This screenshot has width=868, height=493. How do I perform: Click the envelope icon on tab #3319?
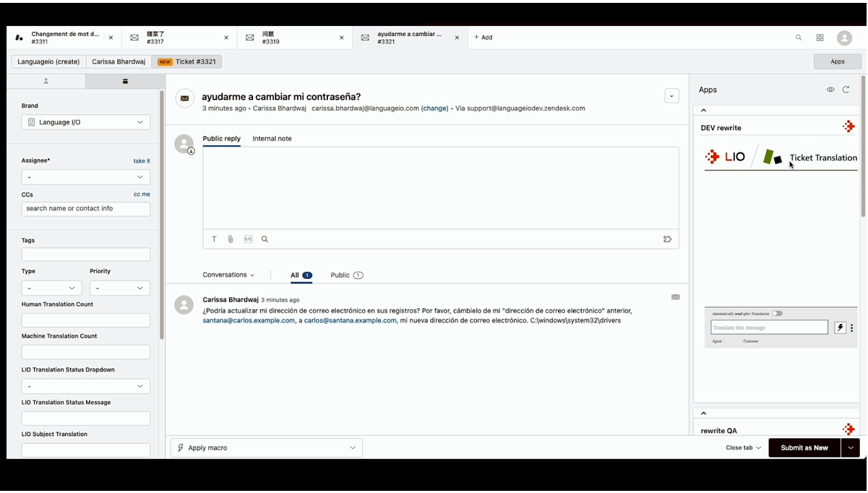[x=249, y=38]
